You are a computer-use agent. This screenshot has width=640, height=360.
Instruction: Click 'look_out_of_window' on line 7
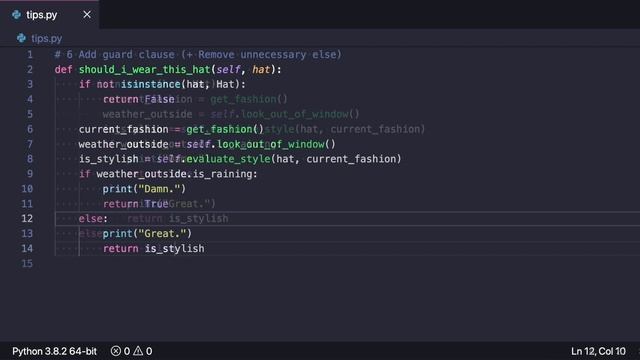(x=271, y=144)
